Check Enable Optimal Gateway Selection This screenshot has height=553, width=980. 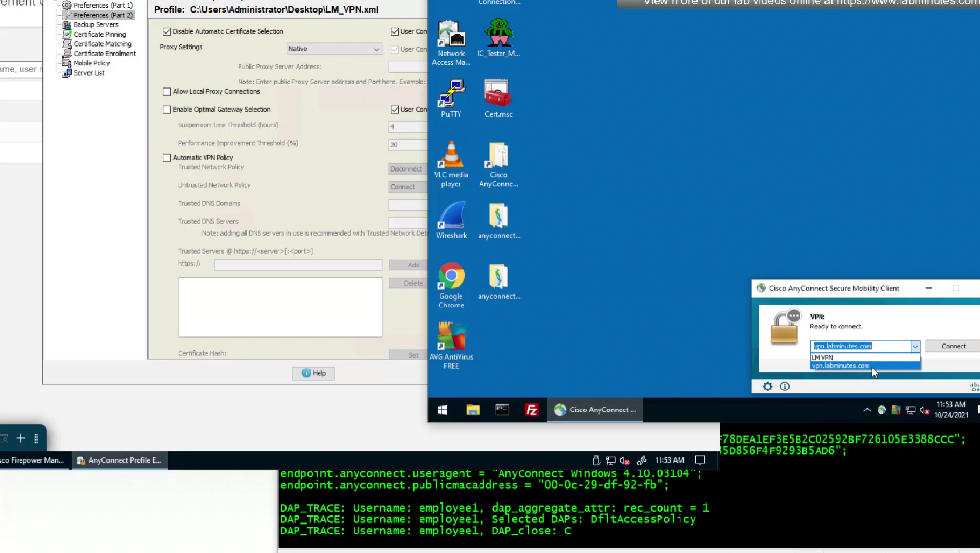167,110
